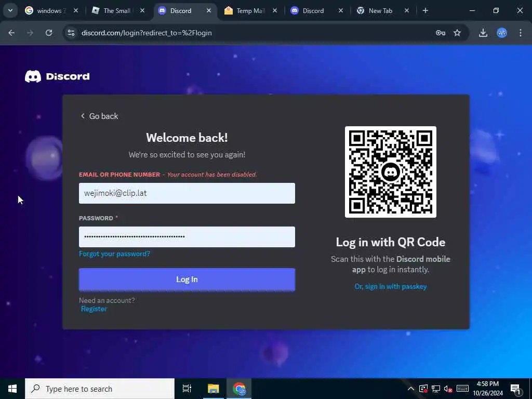
Task: Click the Welcome back! heading
Action: pyautogui.click(x=187, y=138)
